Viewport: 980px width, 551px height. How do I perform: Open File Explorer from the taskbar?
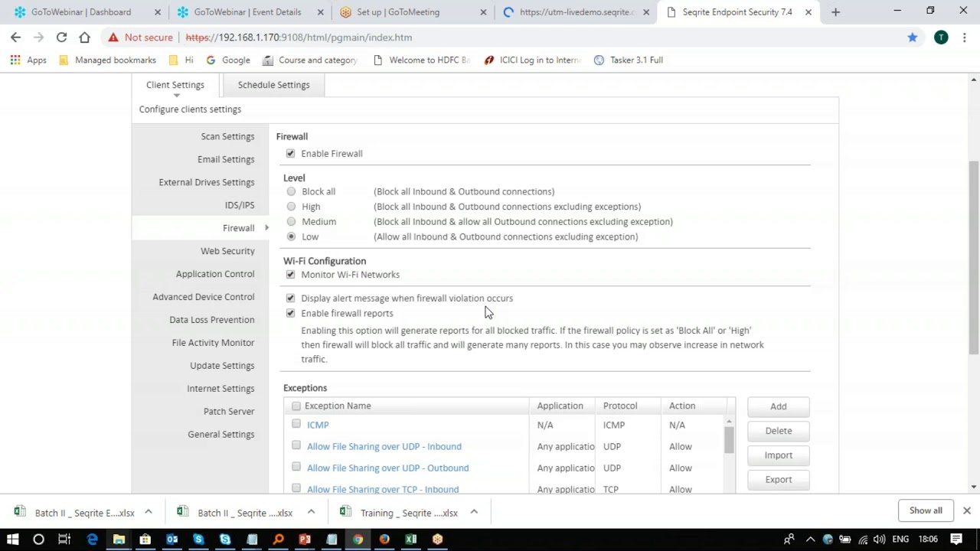(x=119, y=540)
